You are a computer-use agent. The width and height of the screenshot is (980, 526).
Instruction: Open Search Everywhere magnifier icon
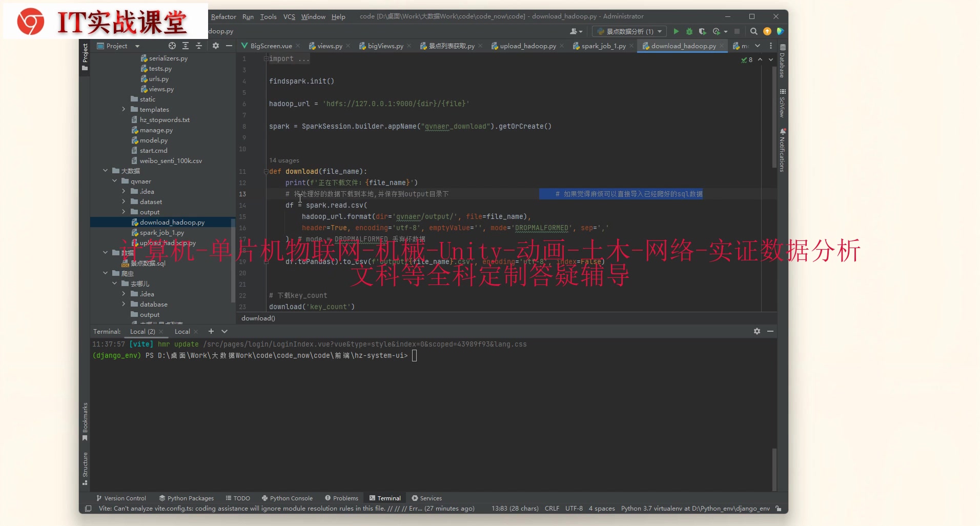point(754,31)
